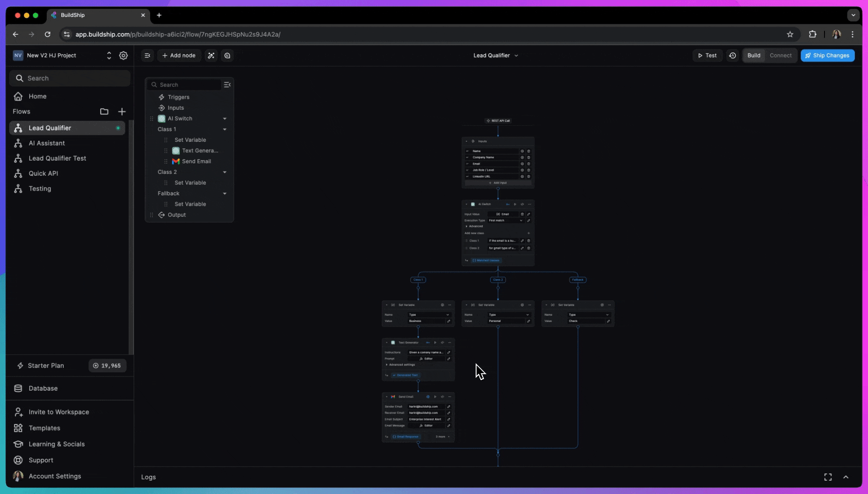Run the AI Switch node play icon
Image resolution: width=868 pixels, height=494 pixels.
[515, 204]
